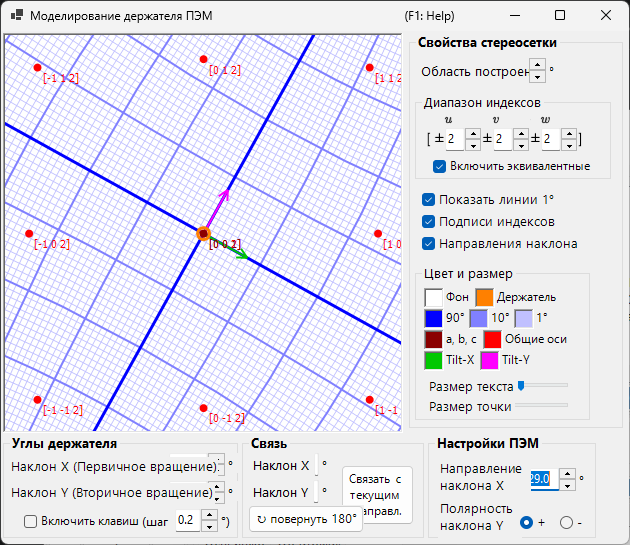Increase Направление наклона X value
The width and height of the screenshot is (630, 545).
[x=567, y=474]
